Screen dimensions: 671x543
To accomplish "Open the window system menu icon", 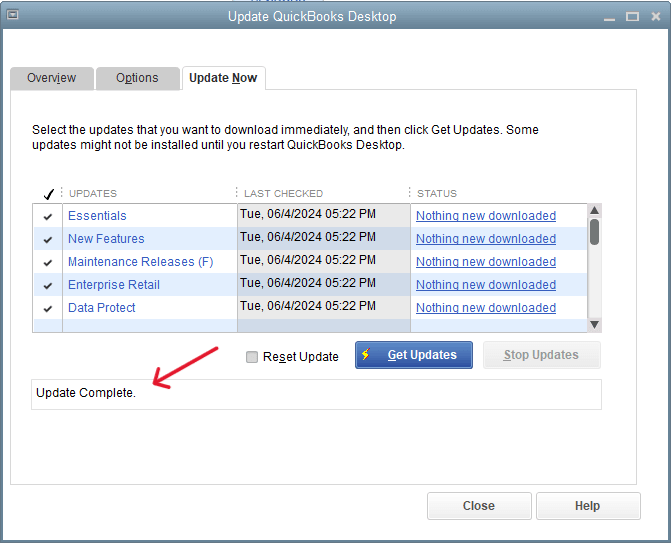I will 12,16.
